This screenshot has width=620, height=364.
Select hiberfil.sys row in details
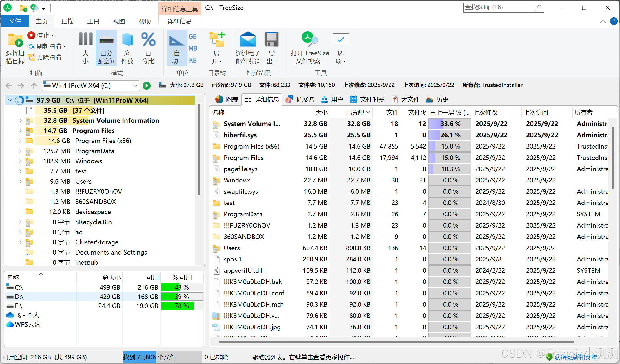[410, 135]
